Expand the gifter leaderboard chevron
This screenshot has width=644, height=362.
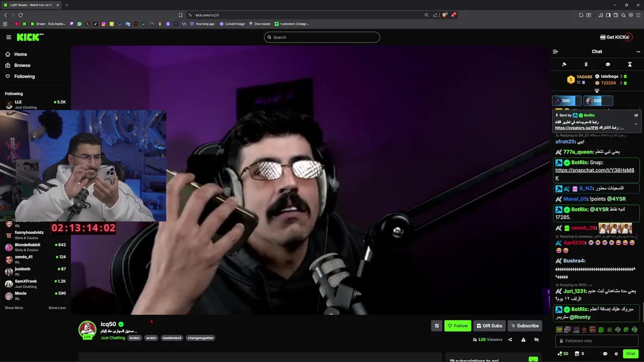pos(597,91)
